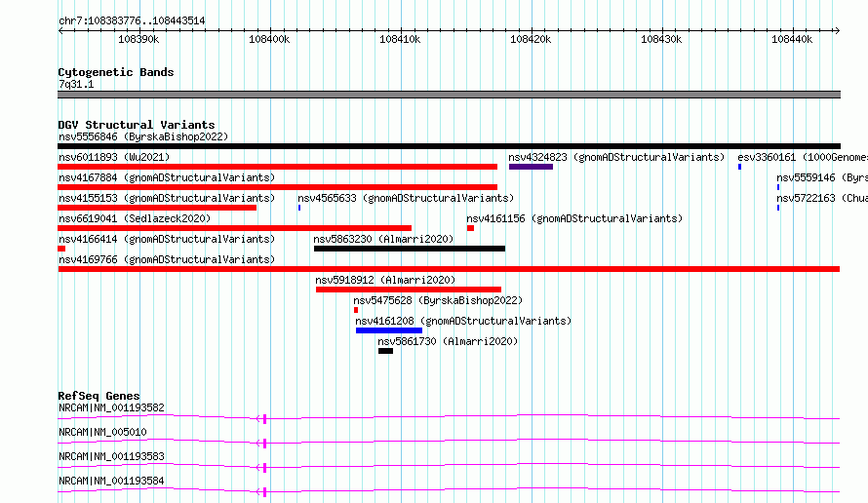Open nsv4169766 (gnomADStructuralVariants) label
868x503 pixels.
coord(167,259)
